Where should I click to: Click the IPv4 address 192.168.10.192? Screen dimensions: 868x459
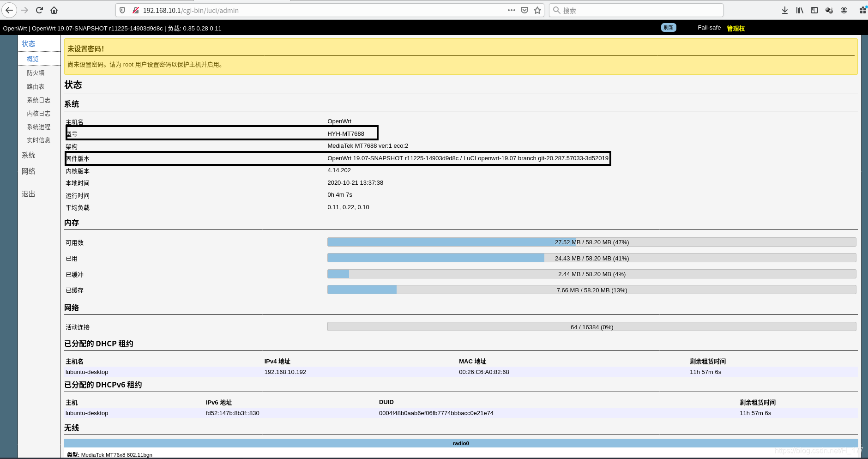click(x=285, y=372)
